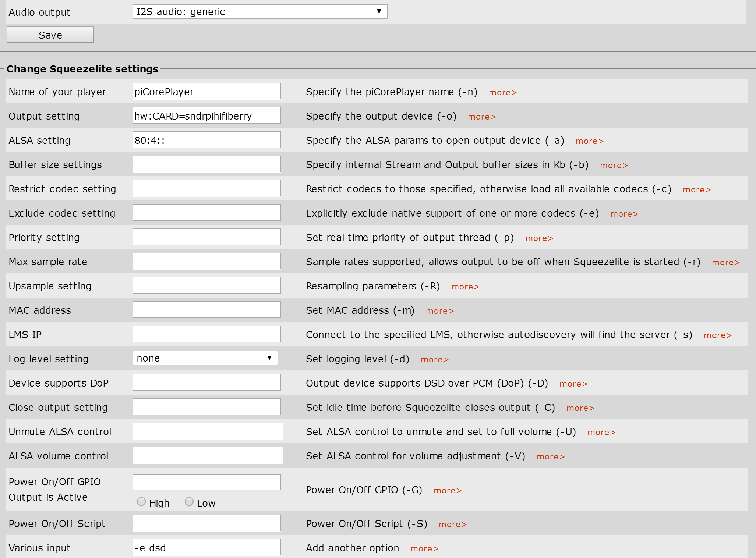Select the Low radio button
756x558 pixels.
189,502
